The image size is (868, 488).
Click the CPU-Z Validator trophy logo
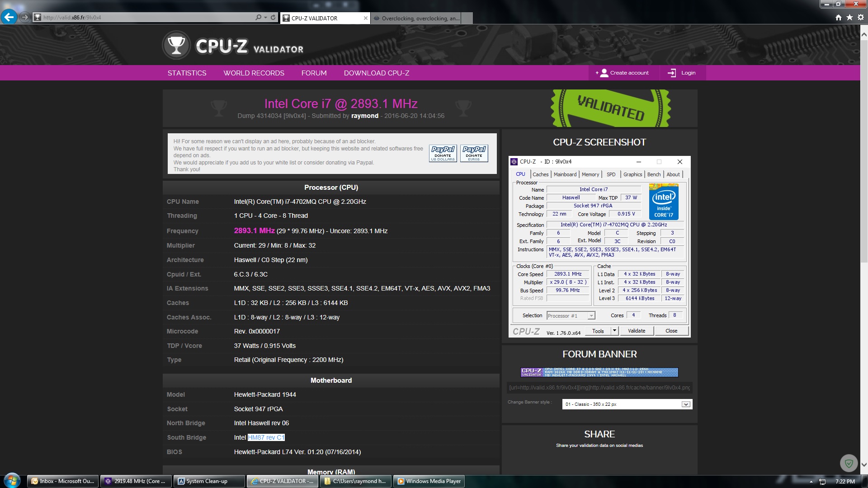coord(176,45)
